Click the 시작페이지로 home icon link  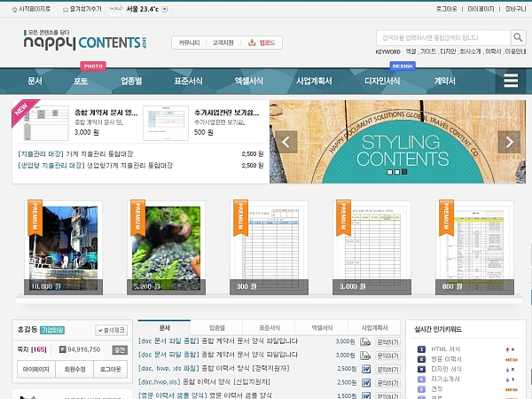tap(12, 8)
